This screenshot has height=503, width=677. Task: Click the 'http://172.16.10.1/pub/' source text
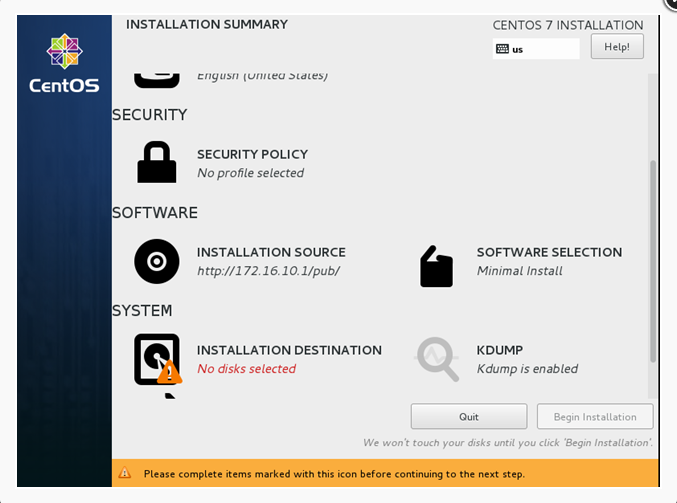(269, 271)
